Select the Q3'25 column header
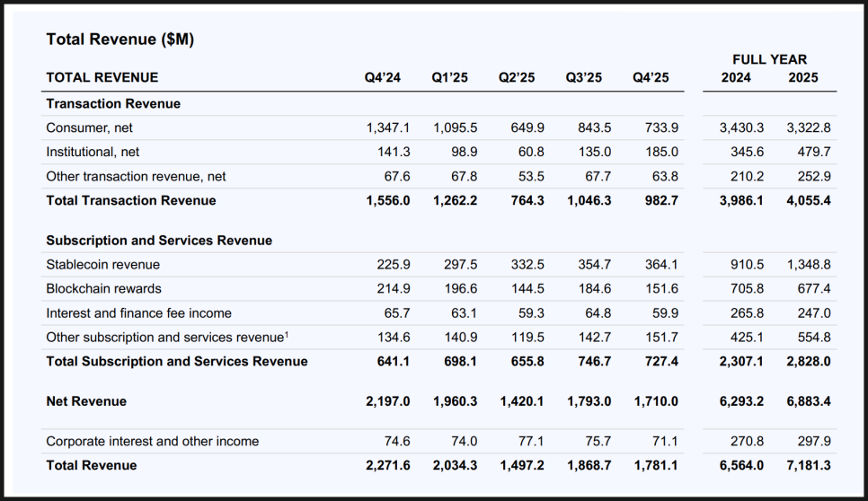 tap(583, 78)
